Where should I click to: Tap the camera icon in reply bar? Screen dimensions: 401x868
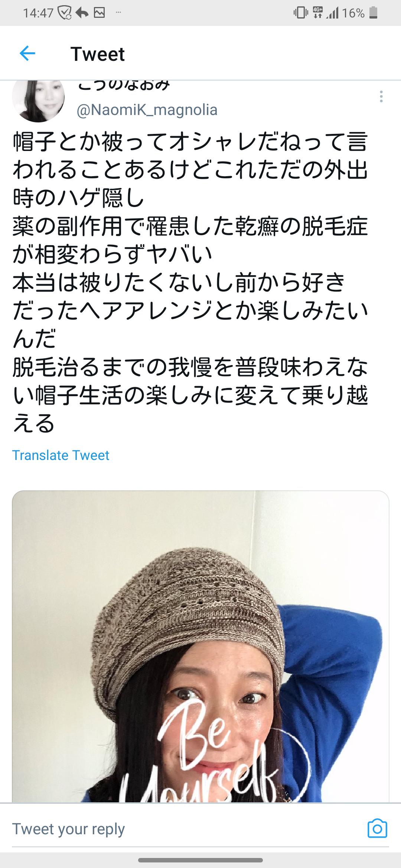pos(377,828)
